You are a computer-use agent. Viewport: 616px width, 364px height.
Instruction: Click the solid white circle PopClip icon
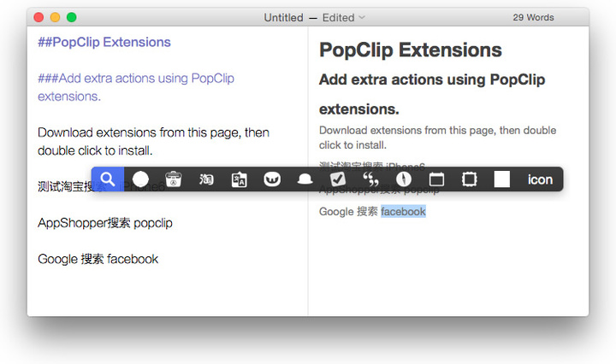(140, 179)
